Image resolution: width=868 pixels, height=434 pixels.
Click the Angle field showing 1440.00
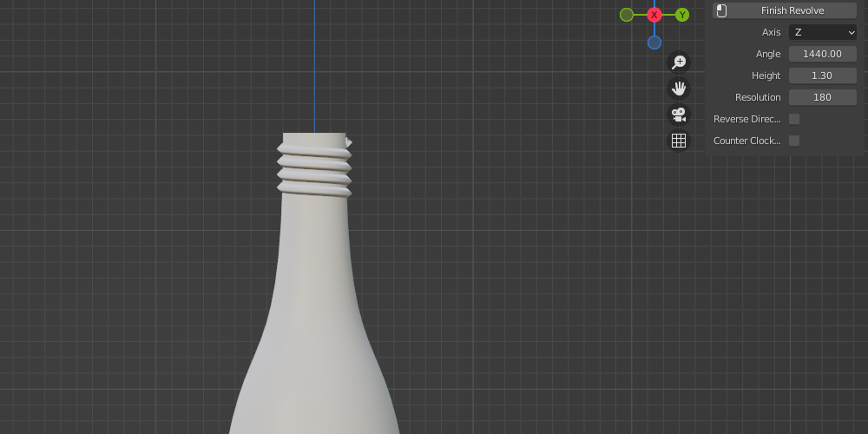tap(822, 54)
